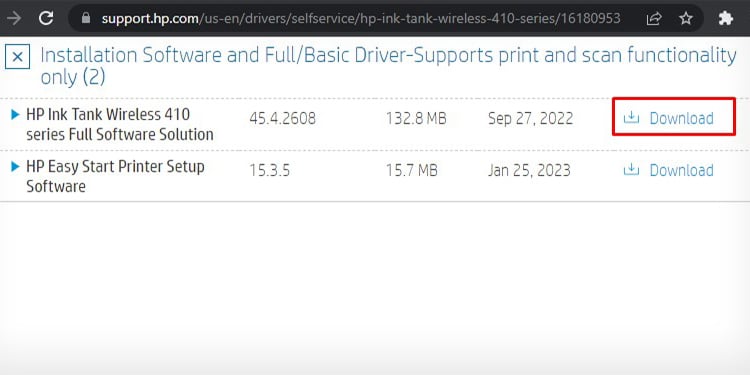Click the Installation Software and Full/Basic Driver heading

388,66
